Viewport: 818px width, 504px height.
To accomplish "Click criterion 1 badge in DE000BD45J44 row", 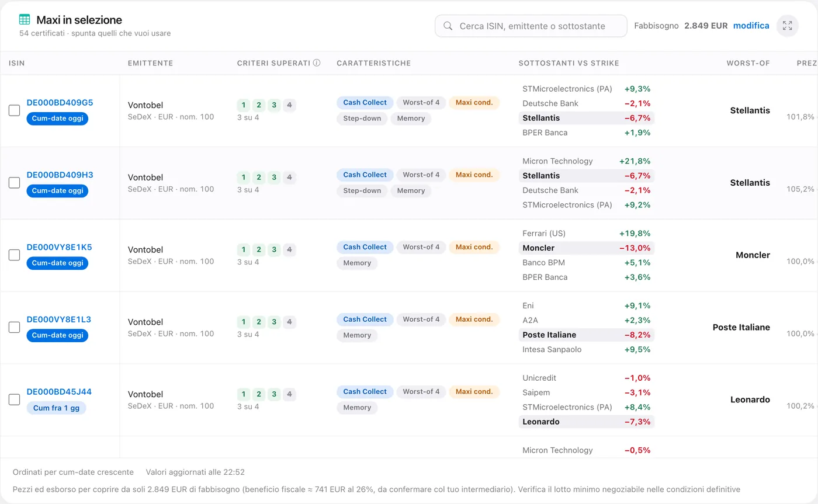I will click(244, 394).
